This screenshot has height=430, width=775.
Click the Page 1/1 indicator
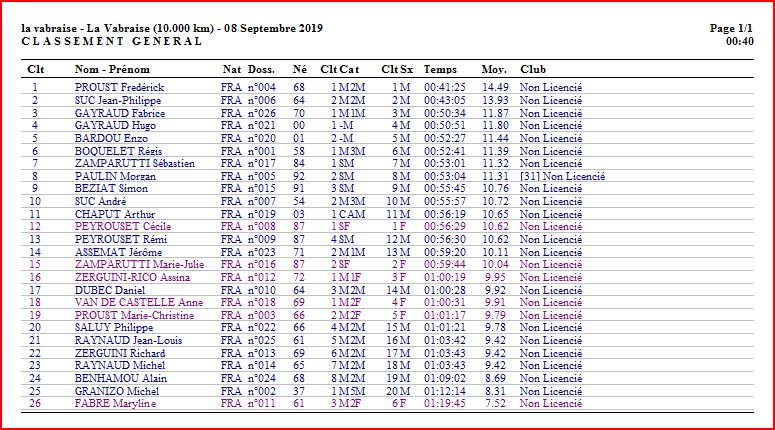732,28
